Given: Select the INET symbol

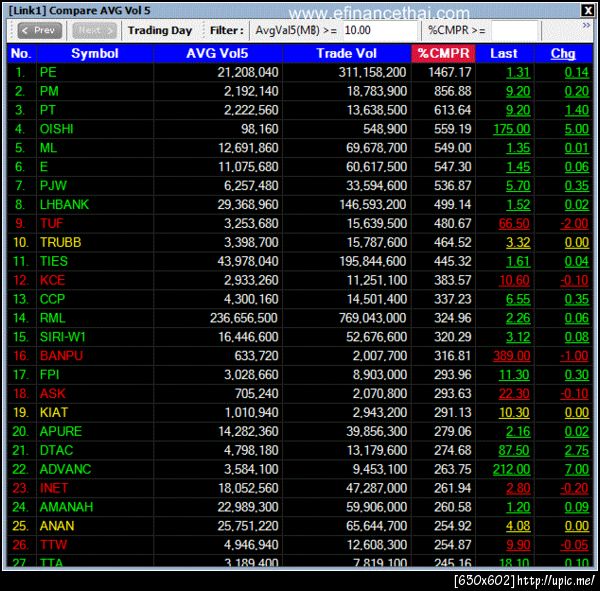Looking at the screenshot, I should [54, 488].
